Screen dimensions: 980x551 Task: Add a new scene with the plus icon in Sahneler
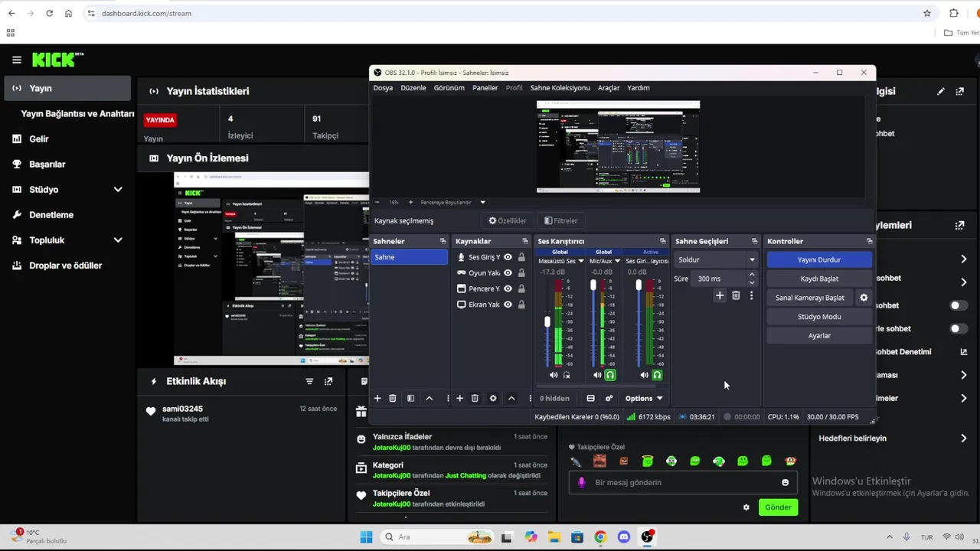coord(377,398)
